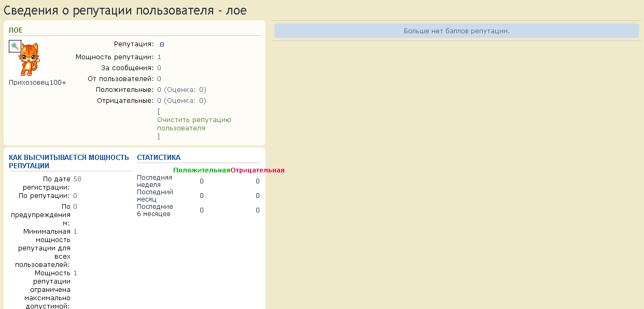Click the Мощность репутации value 1
The width and height of the screenshot is (644, 309).
click(x=159, y=57)
